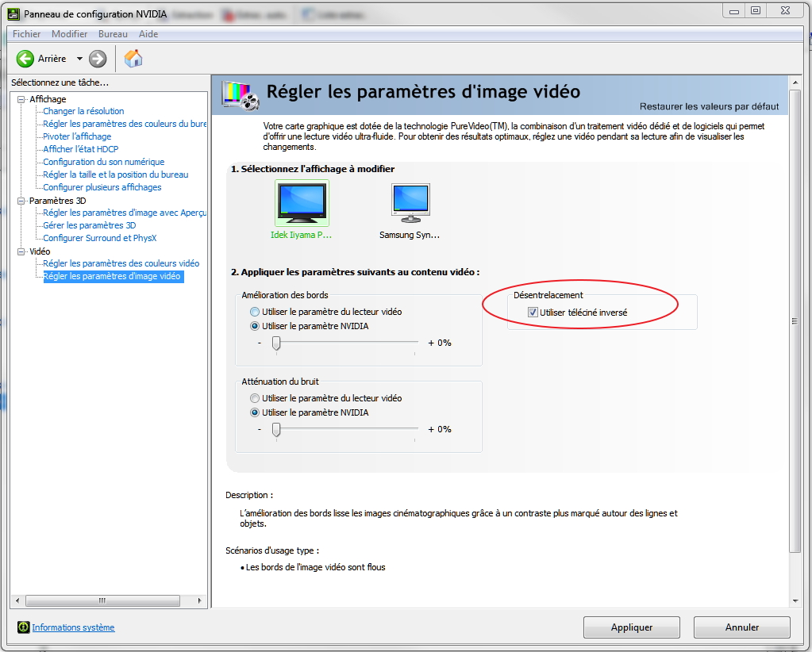Open the Aide menu
812x652 pixels.
(148, 33)
